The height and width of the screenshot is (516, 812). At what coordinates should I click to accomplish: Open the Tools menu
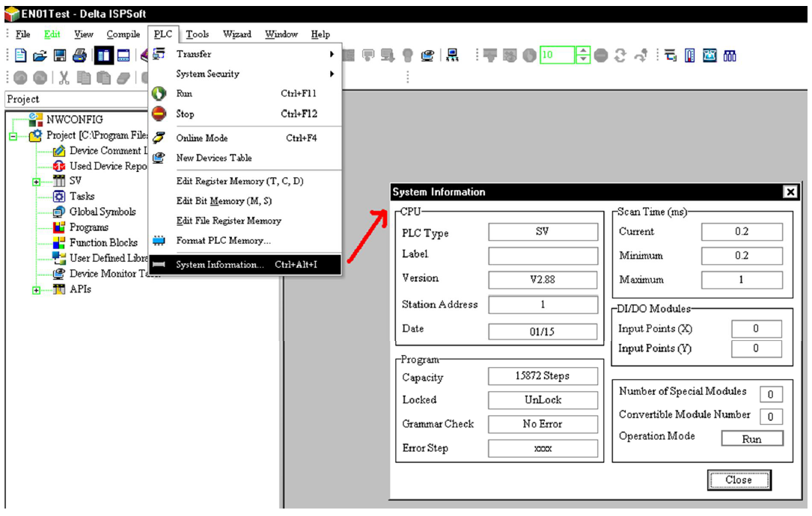(198, 34)
